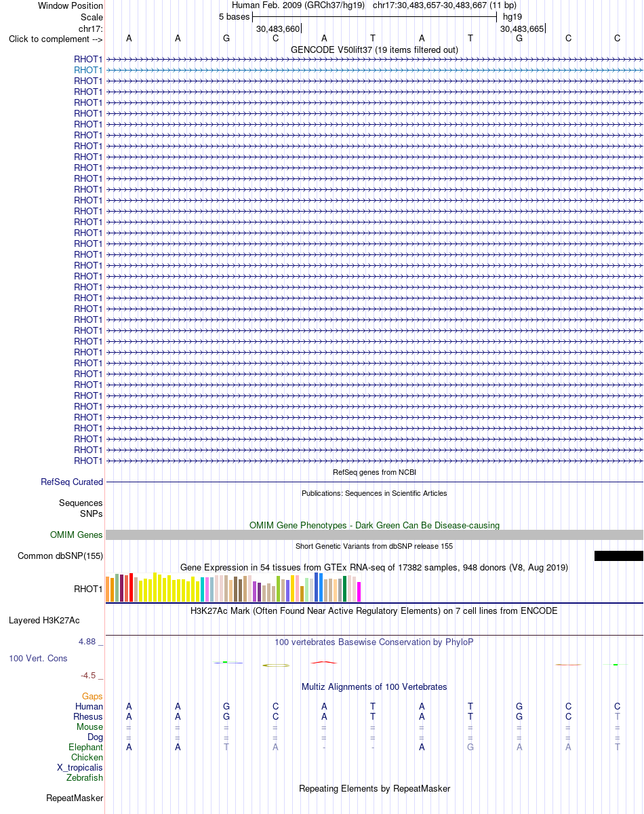This screenshot has height=814, width=644.
Task: Click the cyan GTEx expression bar
Action: tap(203, 589)
